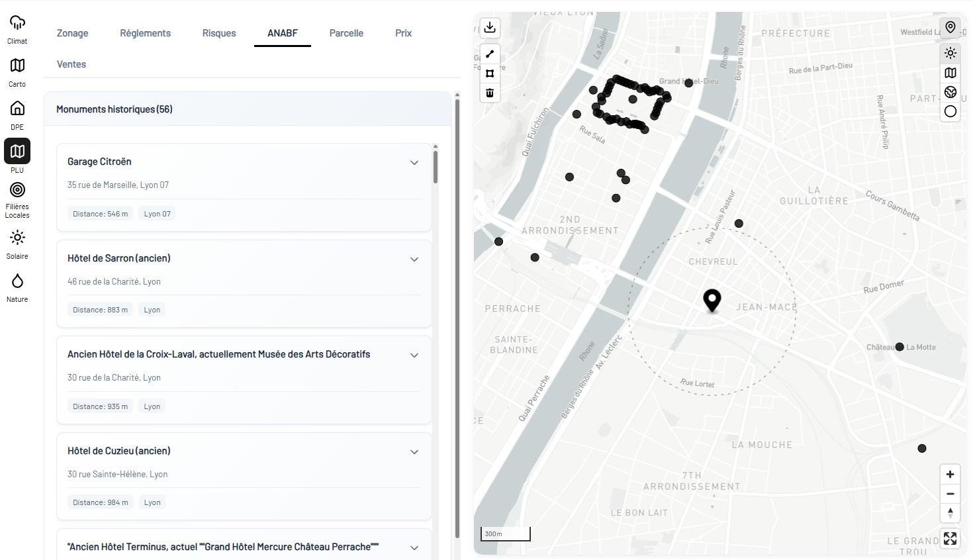Viewport: 973px width, 560px height.
Task: Click the Distance: 984 m tag
Action: pos(101,502)
